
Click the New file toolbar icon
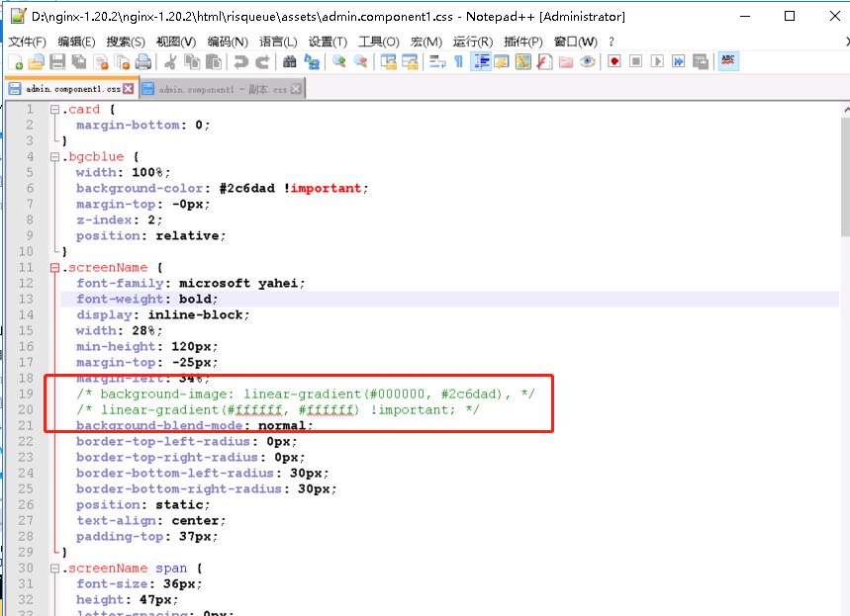point(16,62)
